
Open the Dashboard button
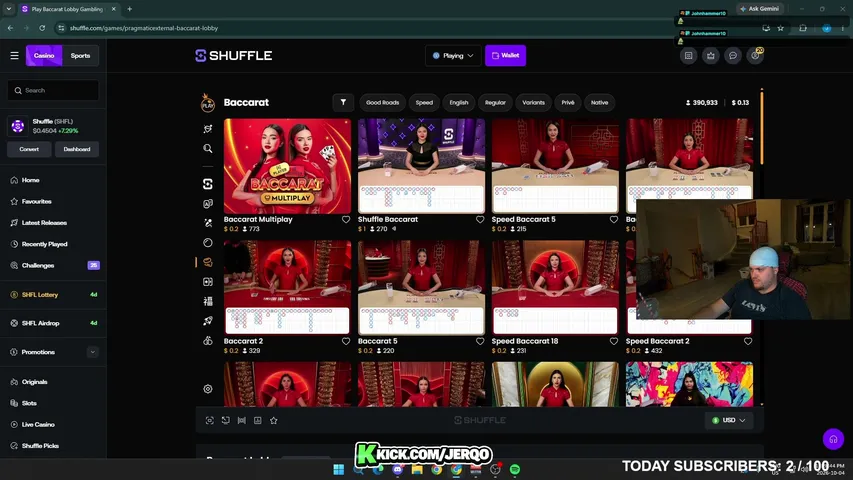[x=77, y=149]
